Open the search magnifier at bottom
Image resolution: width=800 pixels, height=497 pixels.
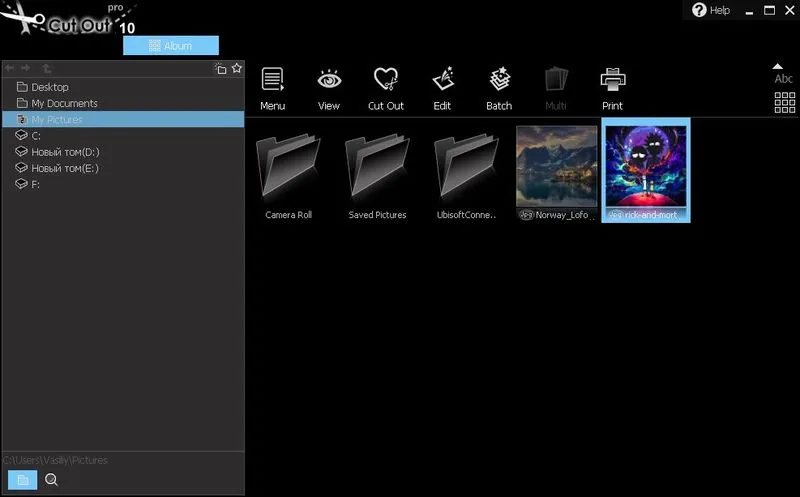point(52,480)
